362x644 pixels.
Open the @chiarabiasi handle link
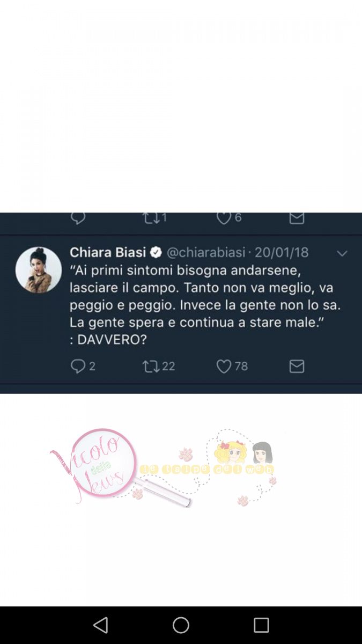coord(206,252)
